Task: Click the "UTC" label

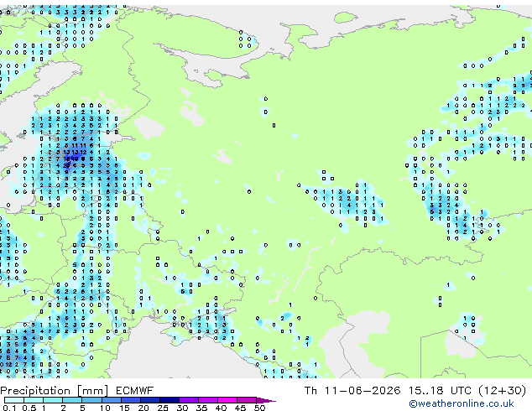Action: point(461,391)
